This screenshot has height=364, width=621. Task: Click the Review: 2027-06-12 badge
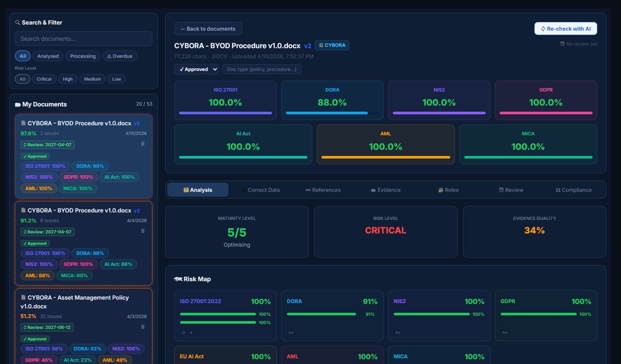47,327
